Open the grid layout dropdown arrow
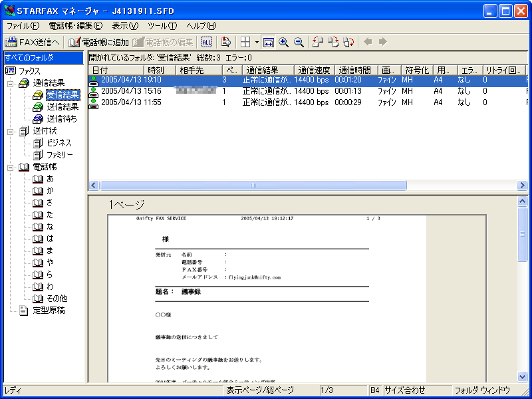The image size is (532, 399). point(257,42)
